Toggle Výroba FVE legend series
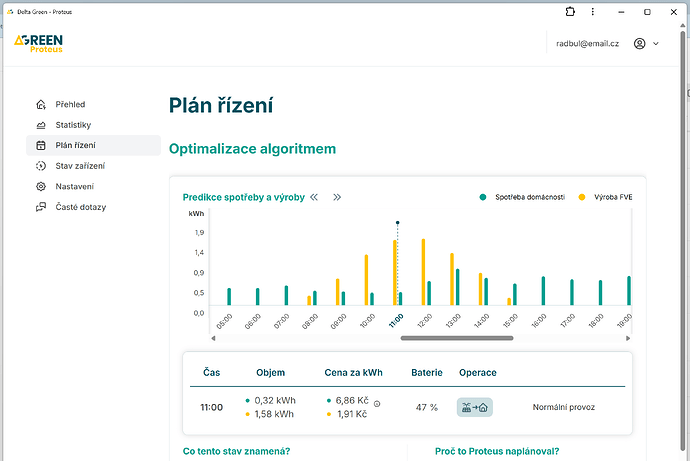This screenshot has height=461, width=690. pos(610,197)
